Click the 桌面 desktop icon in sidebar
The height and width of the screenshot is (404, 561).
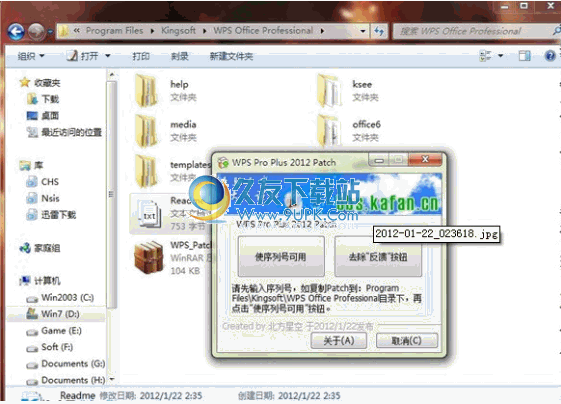point(32,116)
